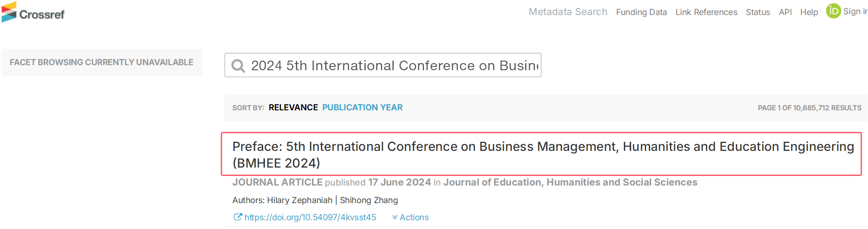Open the Help page
This screenshot has width=868, height=229.
pos(809,12)
